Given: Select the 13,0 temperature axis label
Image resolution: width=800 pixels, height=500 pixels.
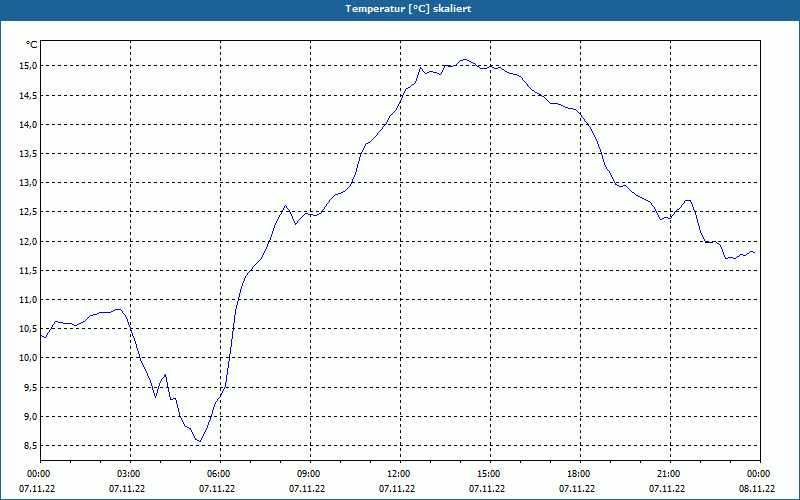Looking at the screenshot, I should click(x=29, y=183).
